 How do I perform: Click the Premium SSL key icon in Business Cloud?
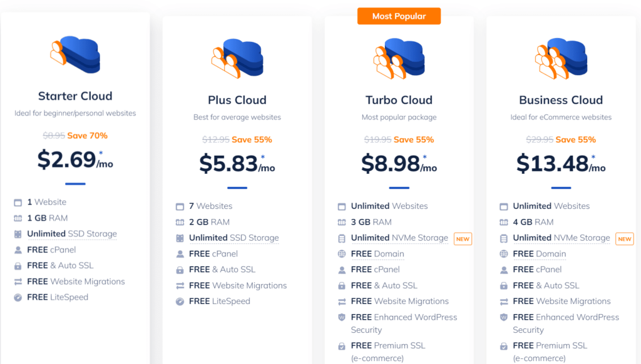pos(503,345)
